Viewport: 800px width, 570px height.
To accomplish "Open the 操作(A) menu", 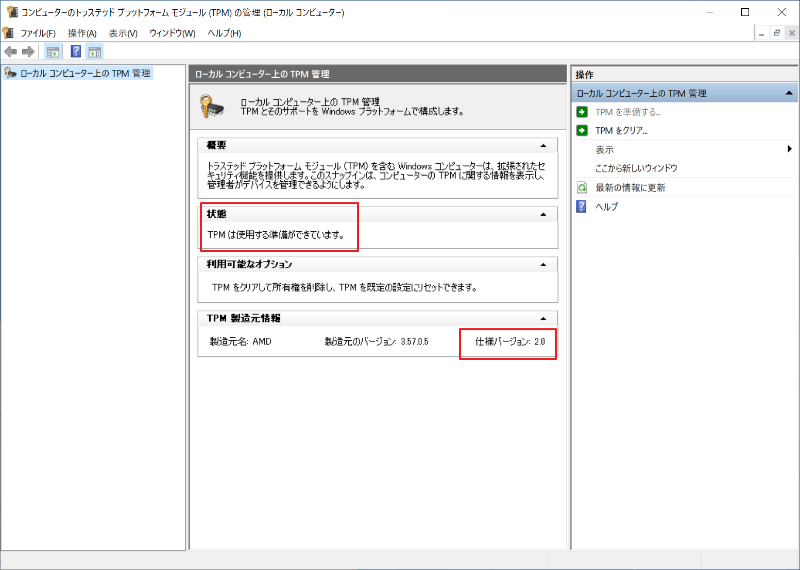I will click(x=82, y=33).
